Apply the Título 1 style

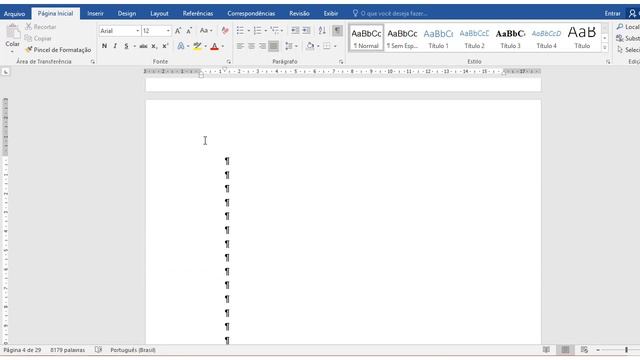[438, 38]
